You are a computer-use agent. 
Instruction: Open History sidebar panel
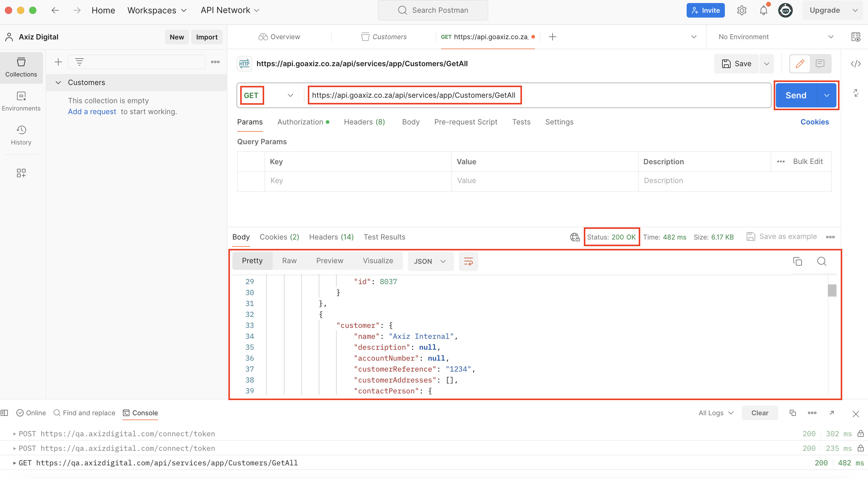21,135
